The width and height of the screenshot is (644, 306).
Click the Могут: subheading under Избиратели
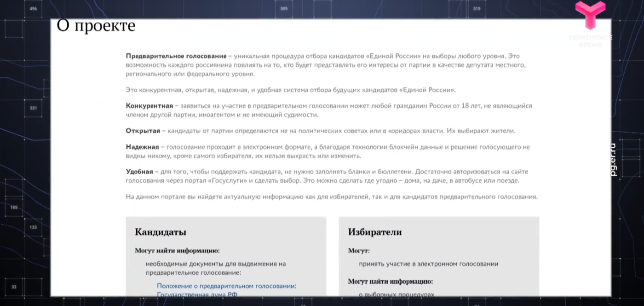(358, 251)
